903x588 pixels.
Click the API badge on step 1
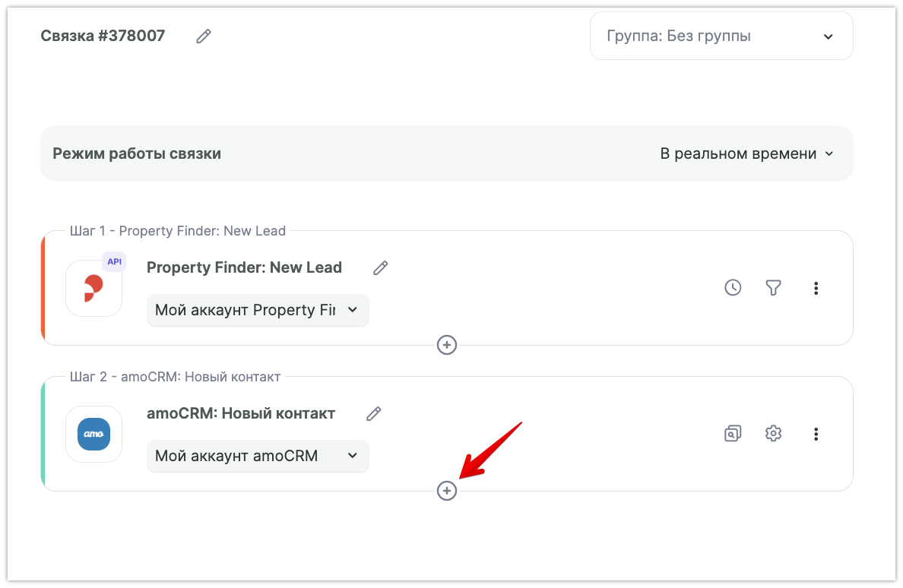114,261
